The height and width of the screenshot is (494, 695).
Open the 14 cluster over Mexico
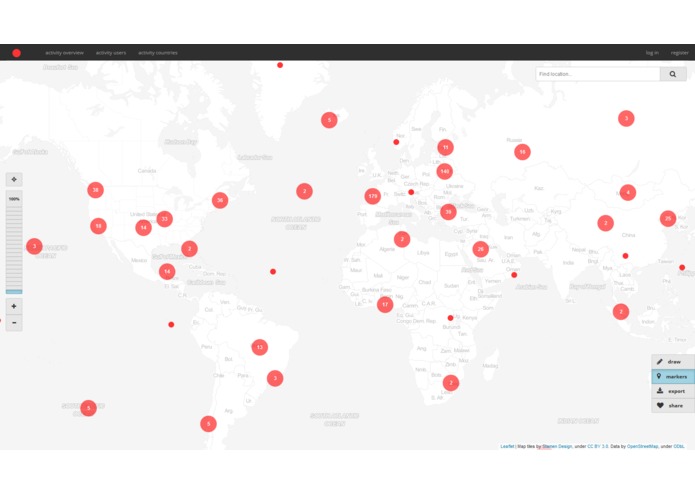(167, 272)
